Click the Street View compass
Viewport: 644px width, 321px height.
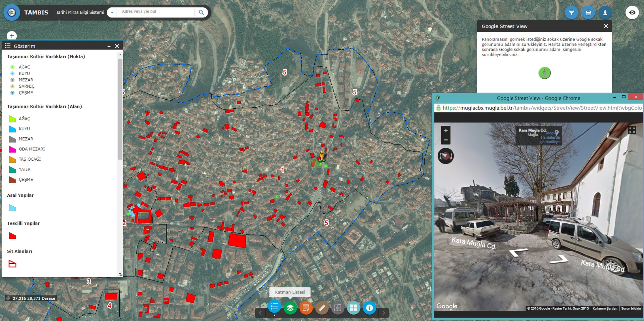[446, 156]
